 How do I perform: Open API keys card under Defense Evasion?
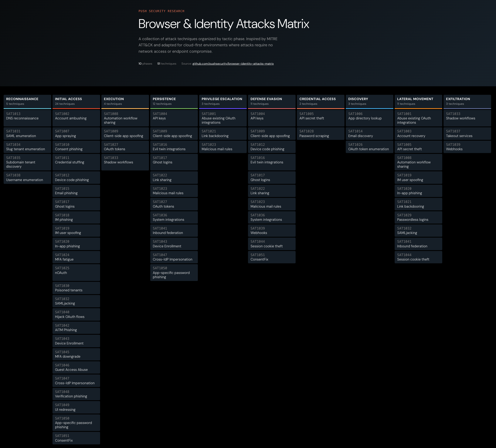(x=272, y=118)
